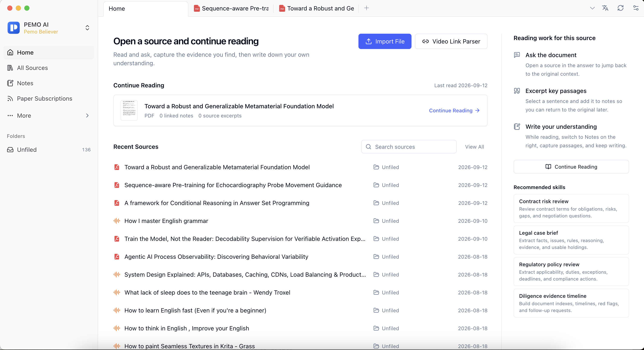Image resolution: width=644 pixels, height=350 pixels.
Task: Open the Unfiled folder in the sidebar
Action: [49, 149]
